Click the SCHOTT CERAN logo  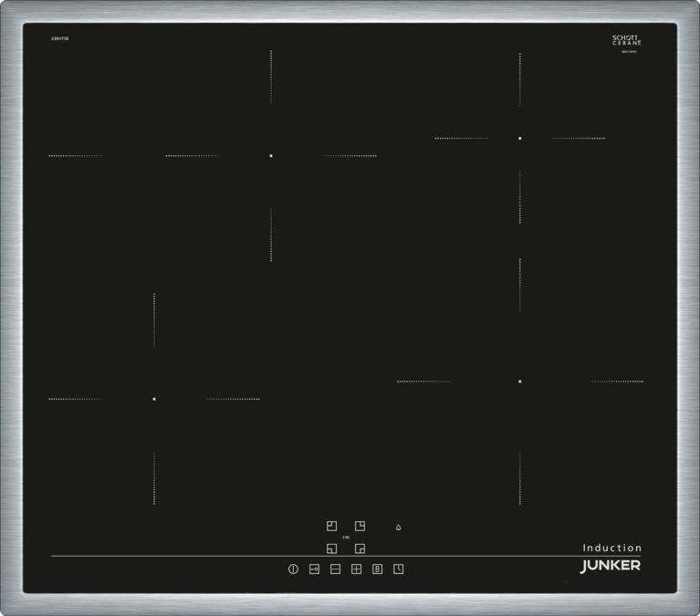(626, 41)
